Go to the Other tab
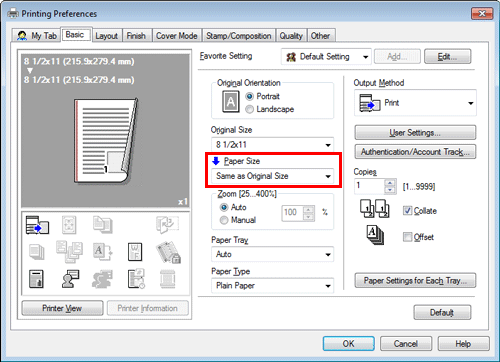Image resolution: width=500 pixels, height=362 pixels. (321, 36)
